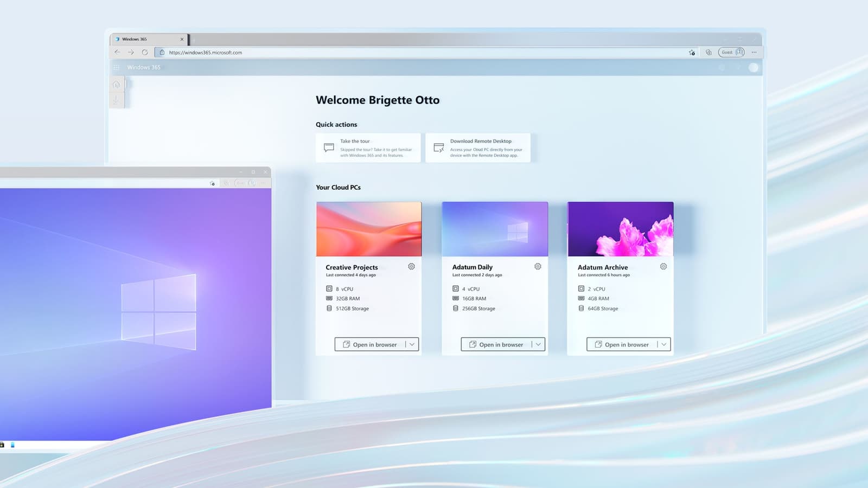Viewport: 868px width, 488px height.
Task: Open the browser Settings and more ellipsis menu
Action: click(x=754, y=52)
